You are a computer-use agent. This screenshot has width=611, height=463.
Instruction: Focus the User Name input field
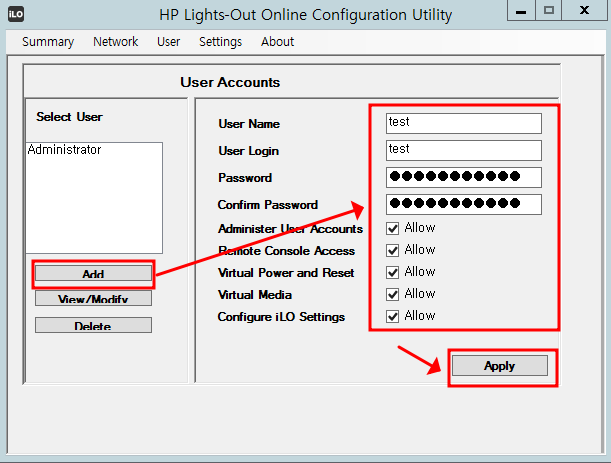[x=464, y=123]
